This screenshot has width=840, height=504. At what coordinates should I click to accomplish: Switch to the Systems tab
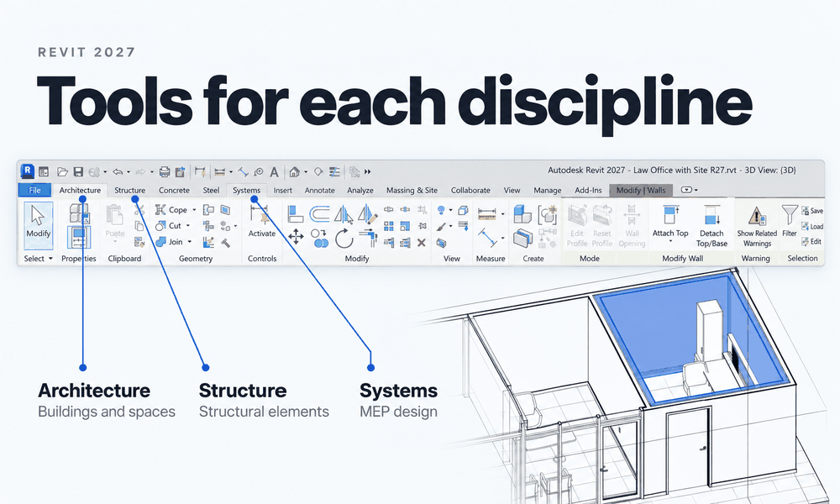(x=246, y=190)
